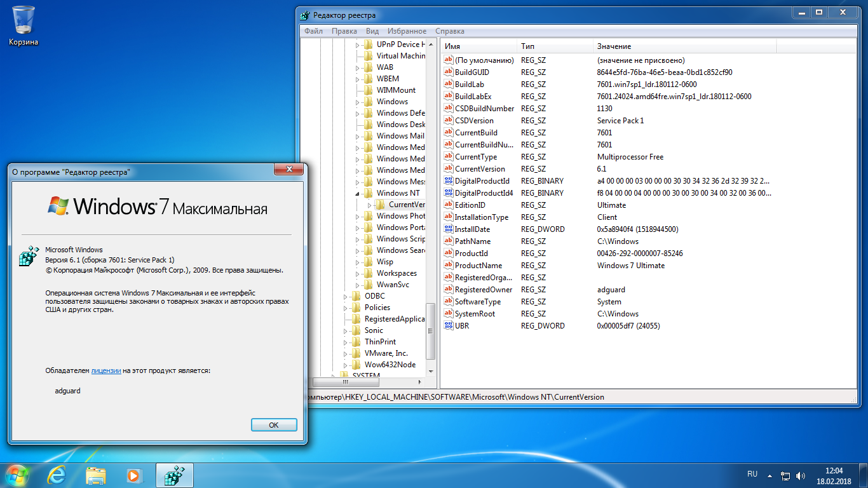
Task: Launch Windows Media Player taskbar icon
Action: 133,475
